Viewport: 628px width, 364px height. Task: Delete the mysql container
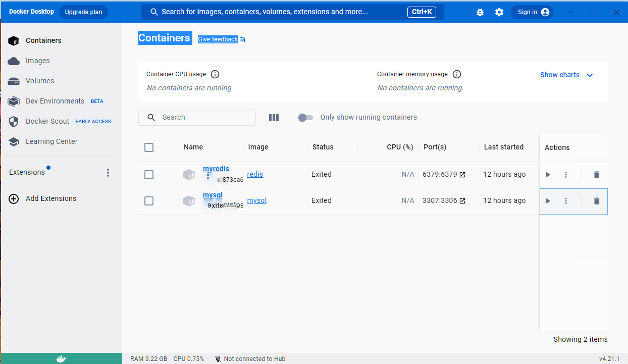tap(597, 201)
